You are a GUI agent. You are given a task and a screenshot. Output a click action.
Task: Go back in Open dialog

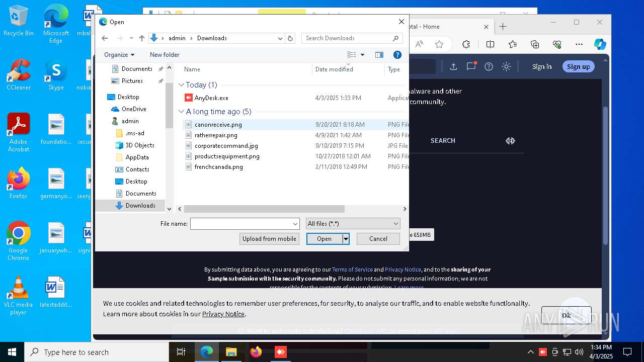click(105, 38)
